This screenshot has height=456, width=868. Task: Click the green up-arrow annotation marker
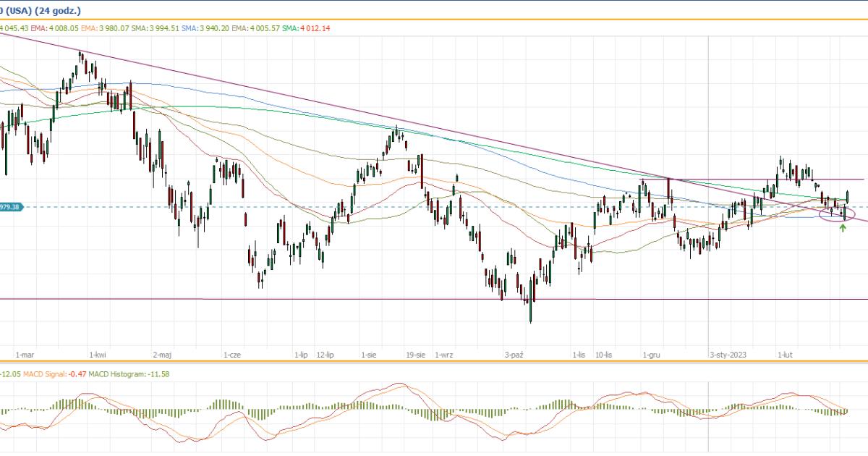(x=843, y=228)
